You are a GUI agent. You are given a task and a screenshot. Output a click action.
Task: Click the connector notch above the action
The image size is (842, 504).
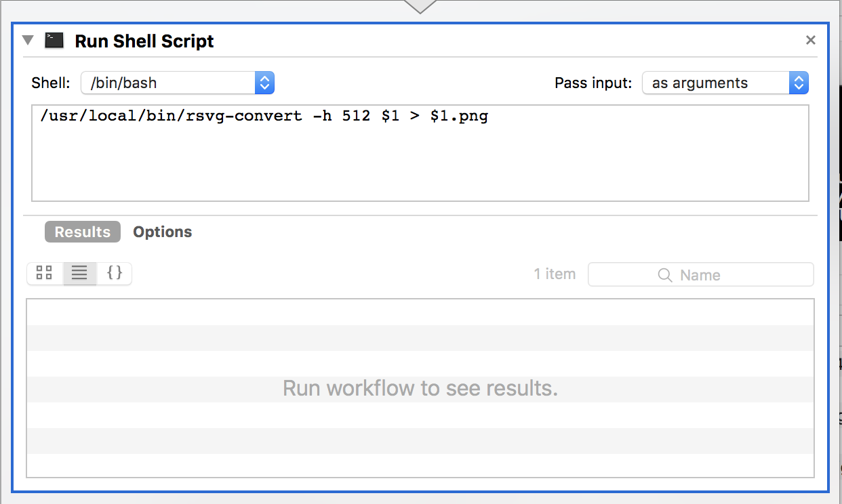pyautogui.click(x=420, y=6)
